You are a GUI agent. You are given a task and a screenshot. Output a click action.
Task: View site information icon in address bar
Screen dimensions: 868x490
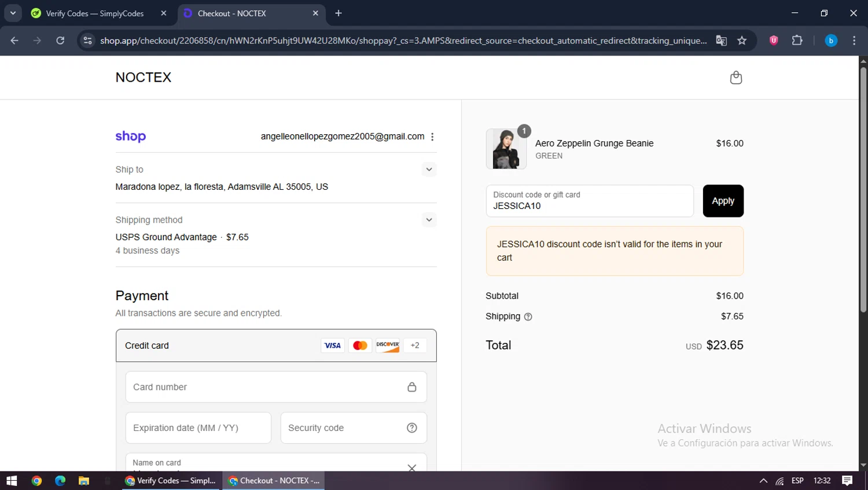pyautogui.click(x=88, y=40)
